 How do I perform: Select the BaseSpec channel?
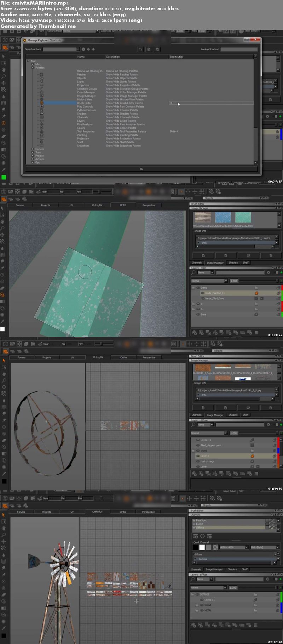coord(202,521)
